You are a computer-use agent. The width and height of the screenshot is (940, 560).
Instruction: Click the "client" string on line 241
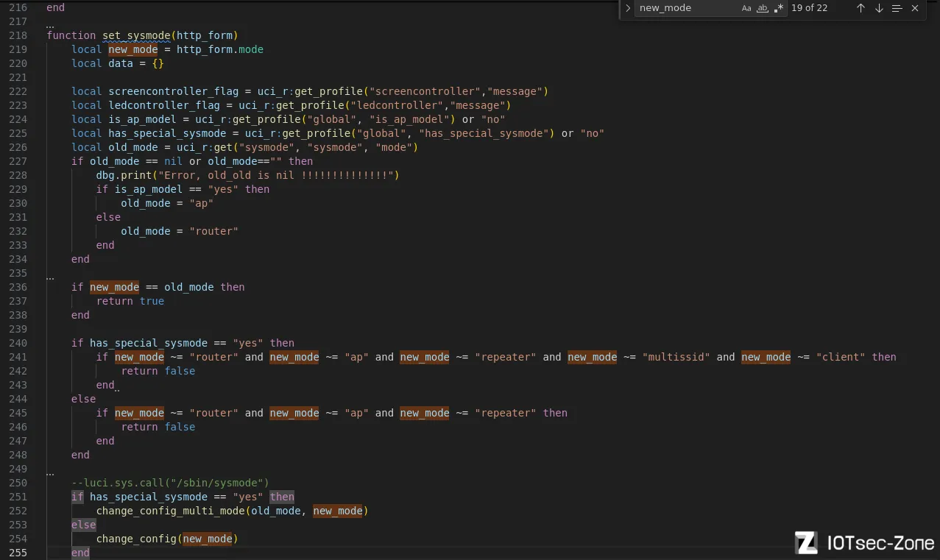coord(841,357)
